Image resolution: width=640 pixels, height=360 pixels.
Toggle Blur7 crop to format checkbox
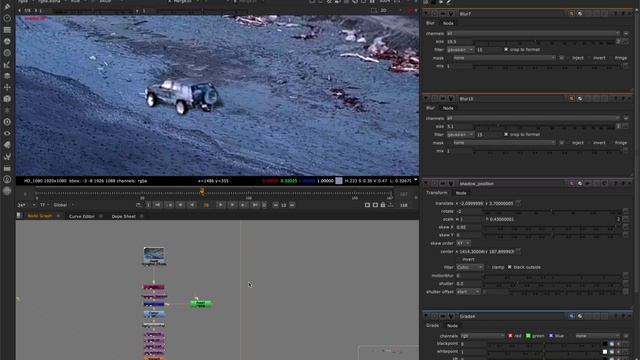coord(506,50)
